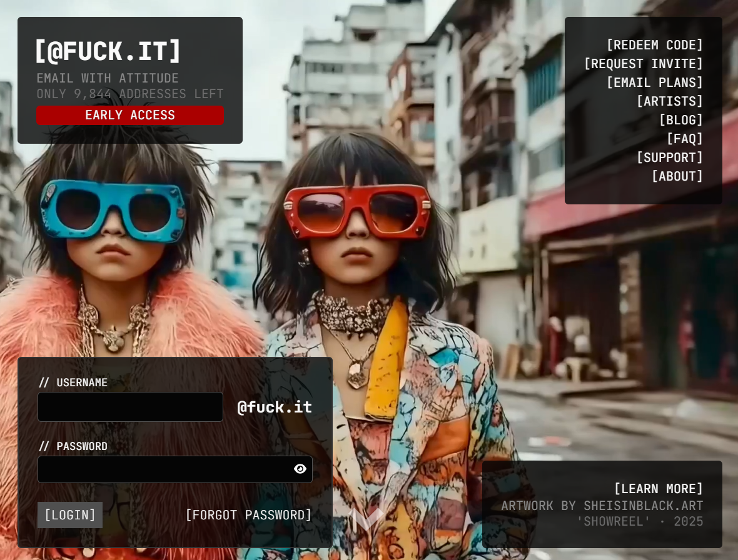The width and height of the screenshot is (738, 560).
Task: Focus the username input field
Action: point(130,407)
